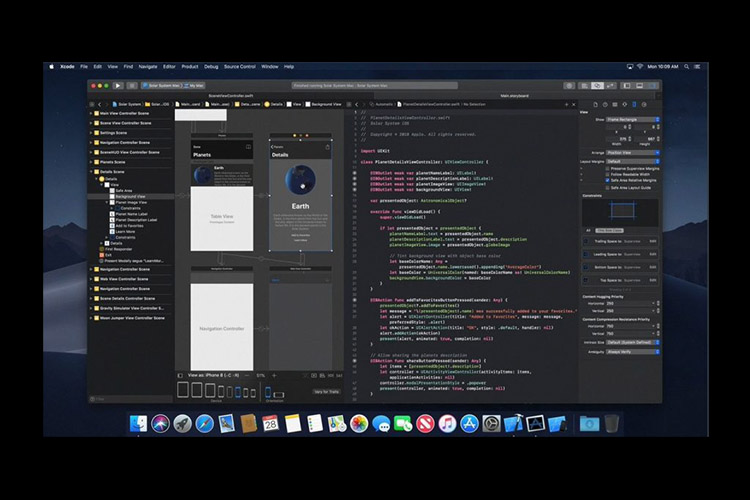Switch to the Assistant editor (overlapping circles)
750x500 pixels.
pyautogui.click(x=597, y=86)
